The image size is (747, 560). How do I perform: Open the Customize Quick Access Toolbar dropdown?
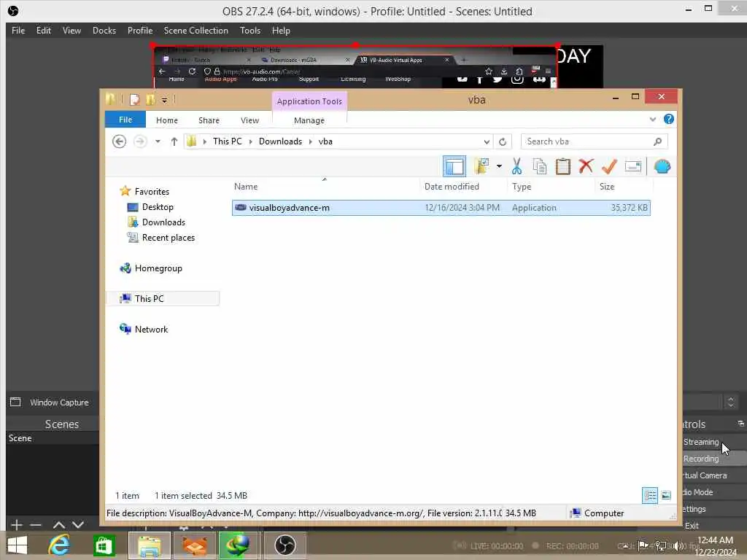pyautogui.click(x=164, y=100)
